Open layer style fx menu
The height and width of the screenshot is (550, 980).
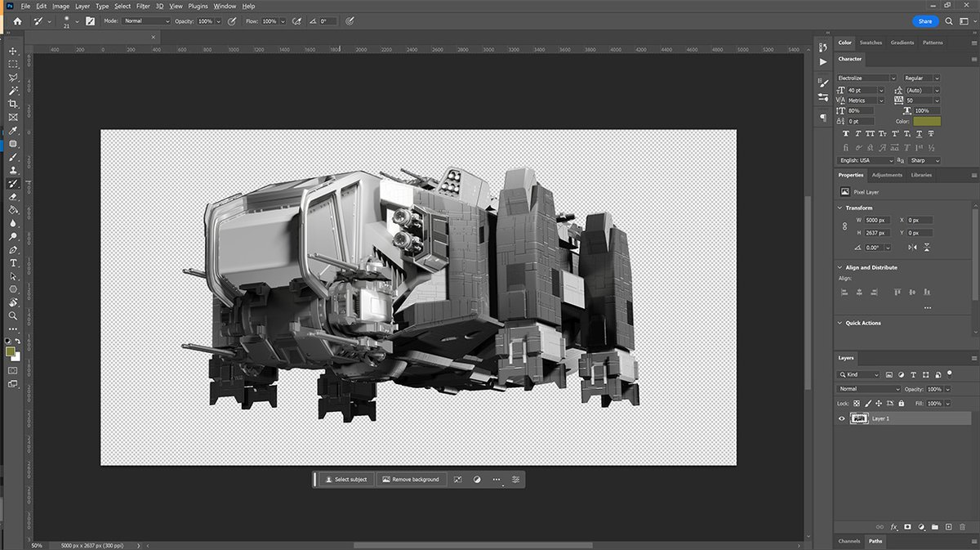(894, 527)
